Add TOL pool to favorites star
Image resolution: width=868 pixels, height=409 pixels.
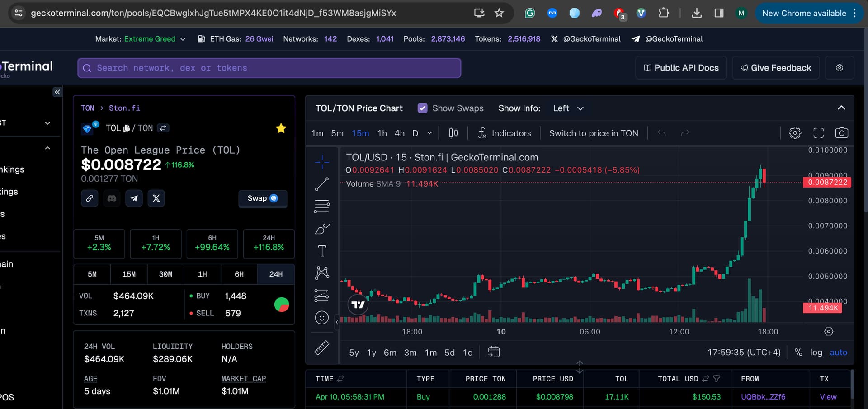tap(281, 128)
